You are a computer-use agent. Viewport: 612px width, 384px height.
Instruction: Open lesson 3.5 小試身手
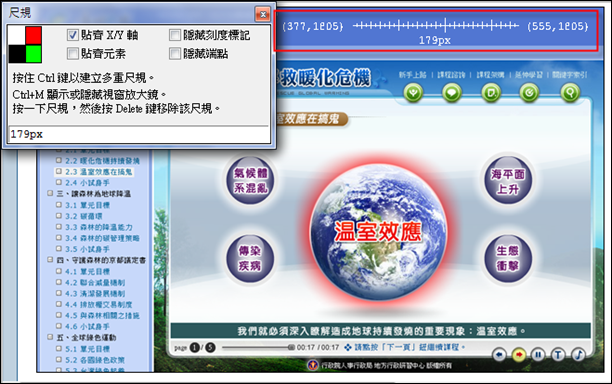tap(87, 249)
